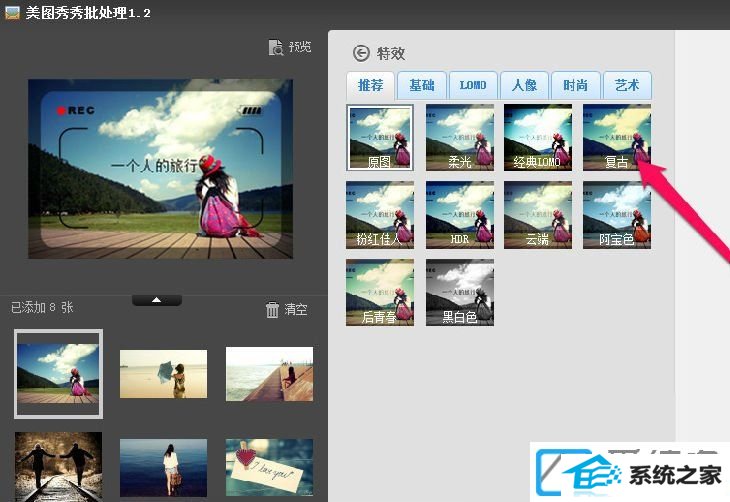Apply the 复古 retro effect
This screenshot has width=730, height=502.
click(617, 138)
